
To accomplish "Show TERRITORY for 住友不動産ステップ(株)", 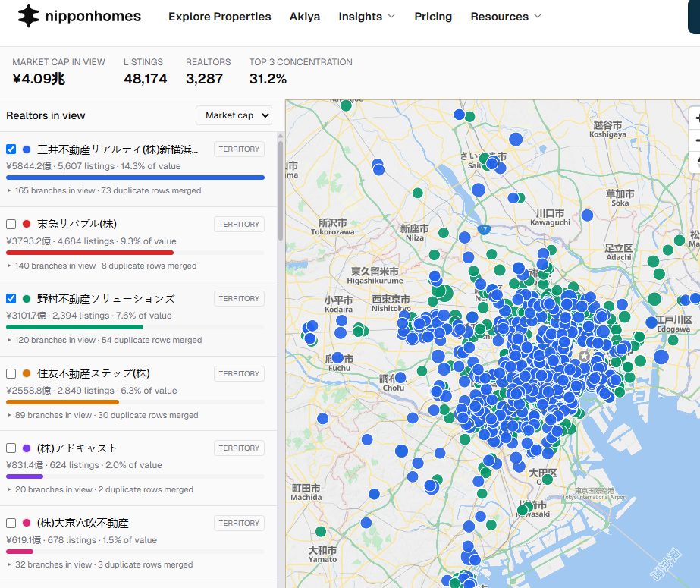I will (x=239, y=374).
